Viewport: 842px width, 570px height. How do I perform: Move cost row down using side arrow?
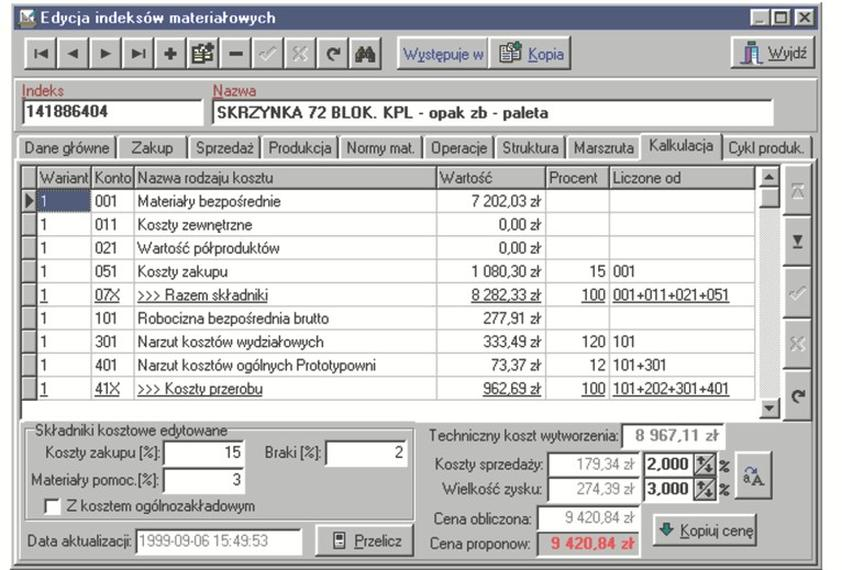[797, 243]
